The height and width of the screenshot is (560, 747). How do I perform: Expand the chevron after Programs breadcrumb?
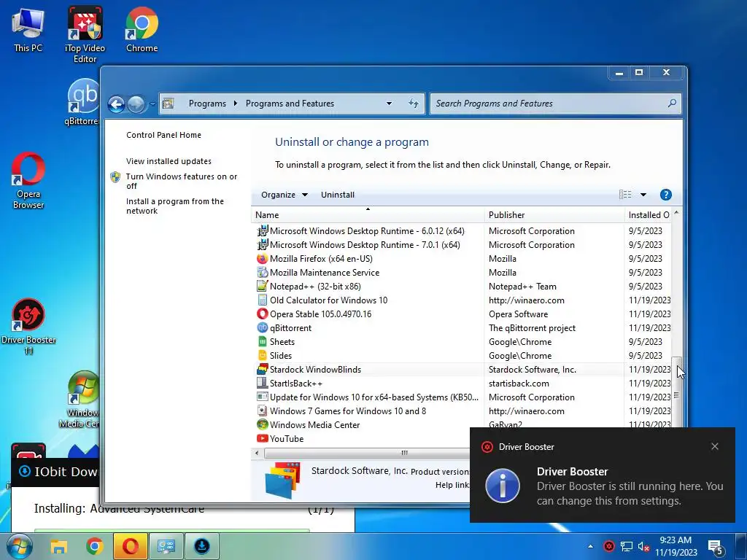click(x=235, y=104)
